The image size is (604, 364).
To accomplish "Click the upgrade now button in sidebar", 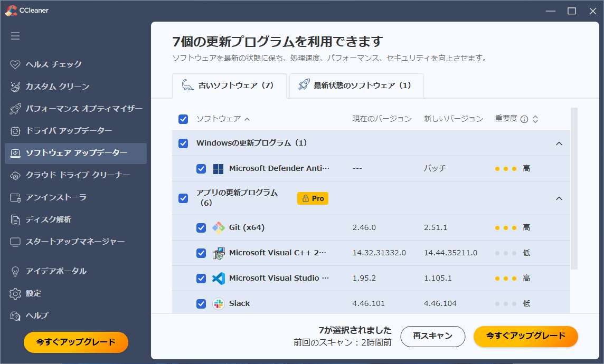I will [x=76, y=342].
